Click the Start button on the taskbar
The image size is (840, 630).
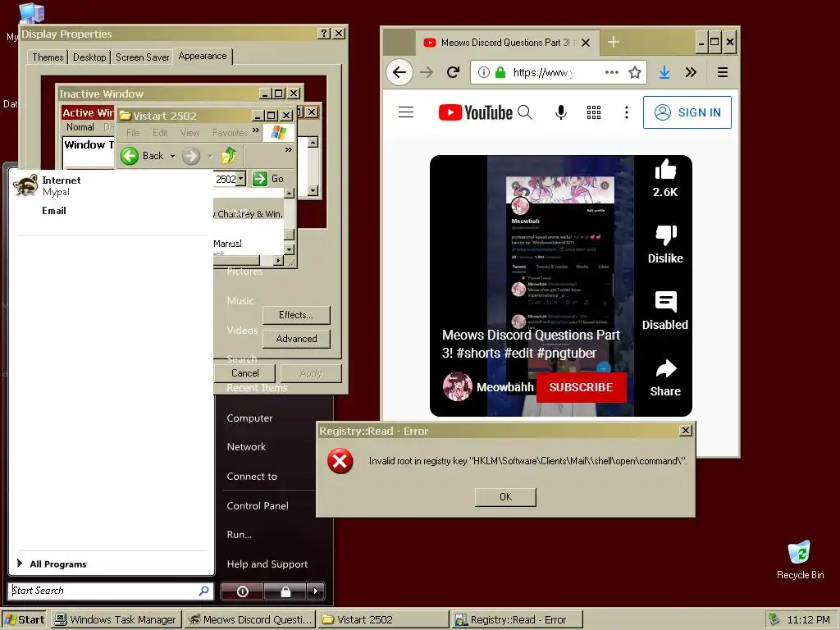point(25,620)
